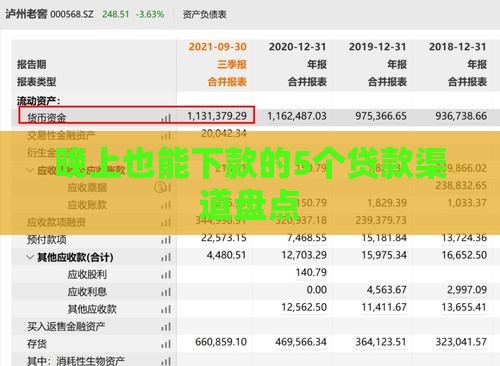Select the 2020-12-31 column header

pyautogui.click(x=298, y=47)
